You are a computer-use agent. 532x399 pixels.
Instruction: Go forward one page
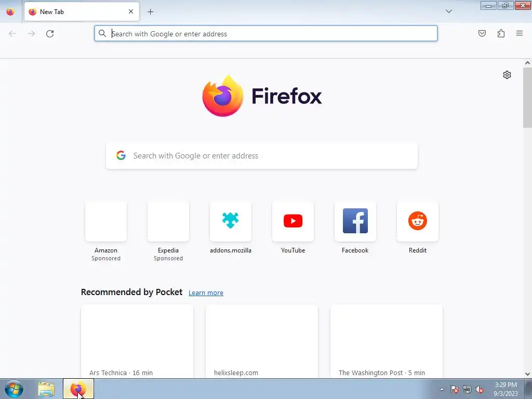click(x=31, y=34)
